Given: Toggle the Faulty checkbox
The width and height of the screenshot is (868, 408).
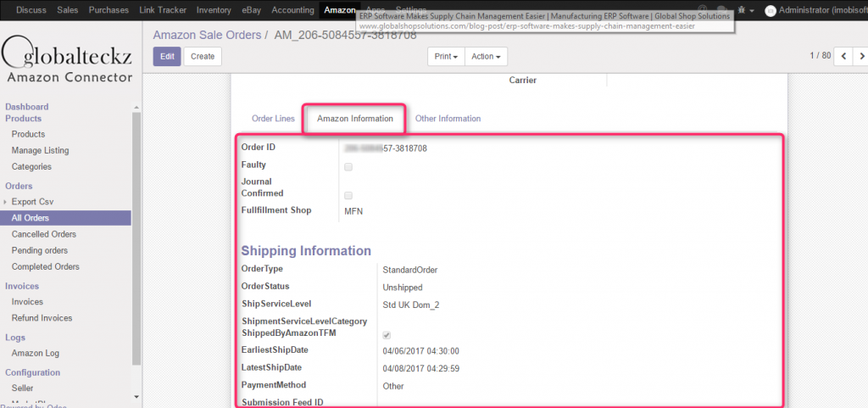Looking at the screenshot, I should coord(348,167).
